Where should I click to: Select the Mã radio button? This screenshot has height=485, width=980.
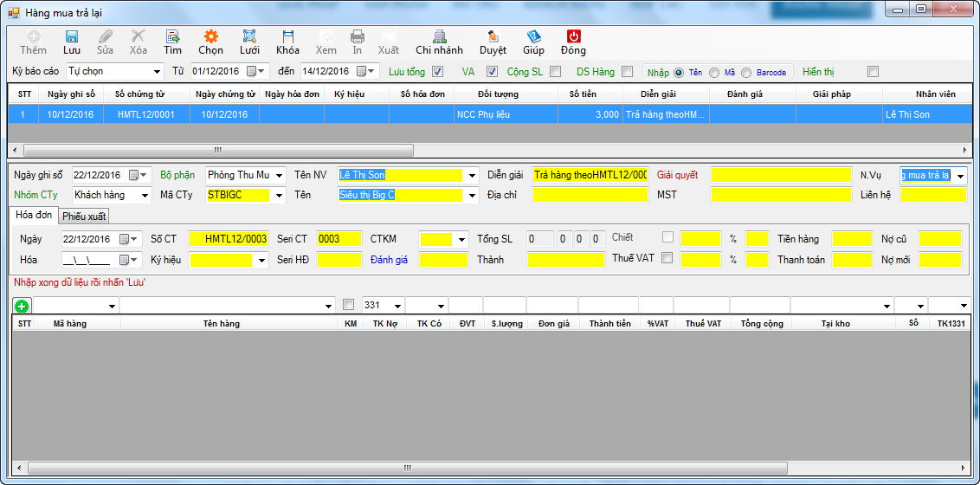pyautogui.click(x=713, y=73)
